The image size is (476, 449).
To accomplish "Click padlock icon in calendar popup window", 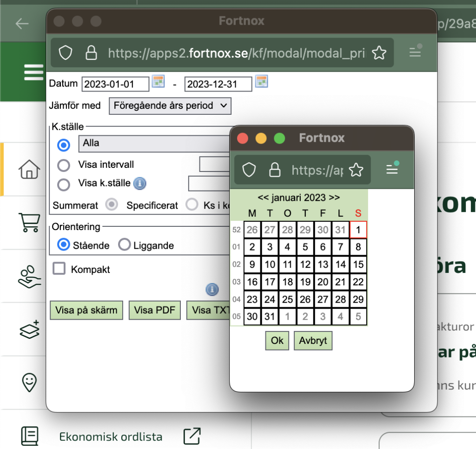I will pyautogui.click(x=275, y=170).
